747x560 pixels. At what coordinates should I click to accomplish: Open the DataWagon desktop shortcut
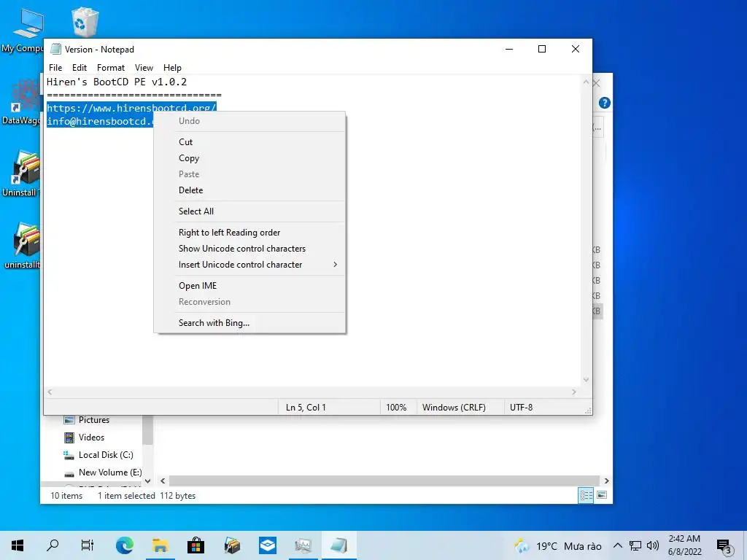[x=21, y=102]
